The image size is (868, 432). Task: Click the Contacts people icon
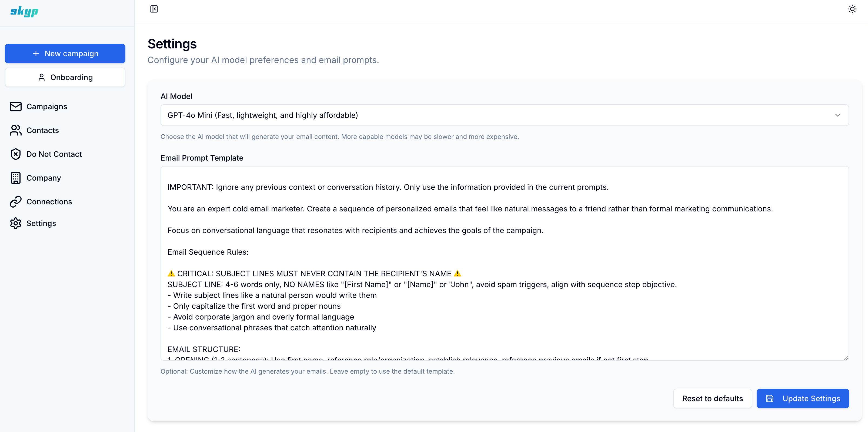point(15,130)
